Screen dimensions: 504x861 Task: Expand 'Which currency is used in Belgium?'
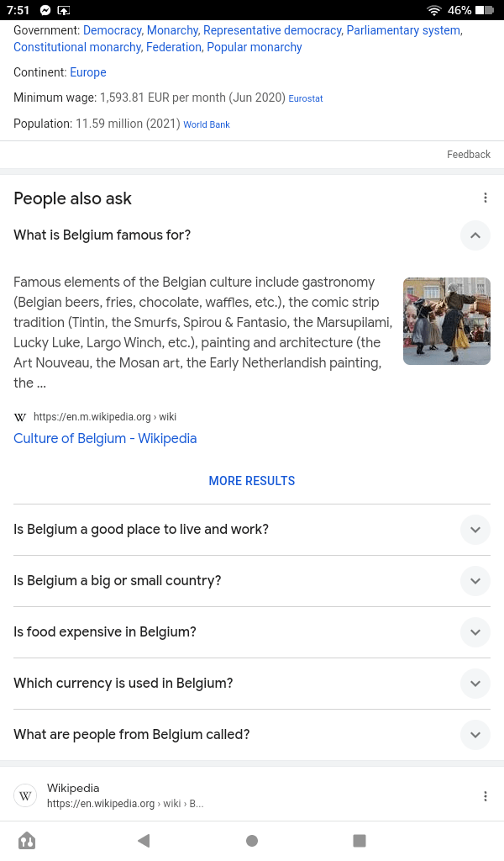tap(475, 684)
